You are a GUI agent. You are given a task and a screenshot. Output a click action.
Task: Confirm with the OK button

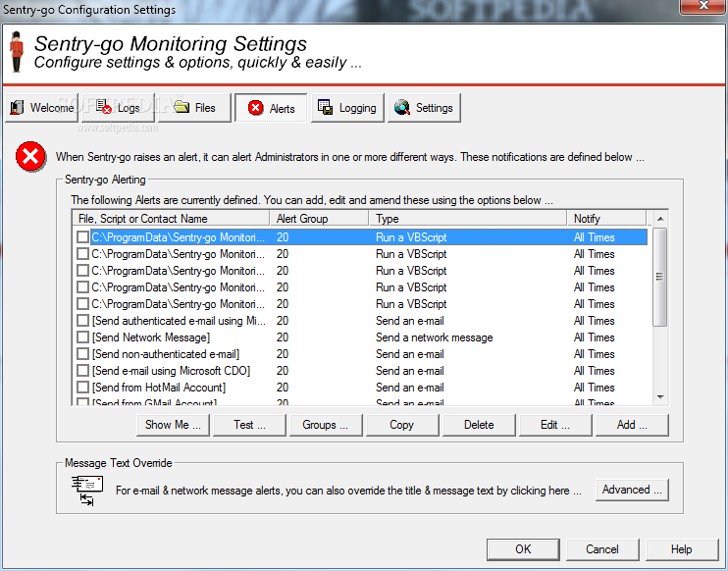pos(523,549)
